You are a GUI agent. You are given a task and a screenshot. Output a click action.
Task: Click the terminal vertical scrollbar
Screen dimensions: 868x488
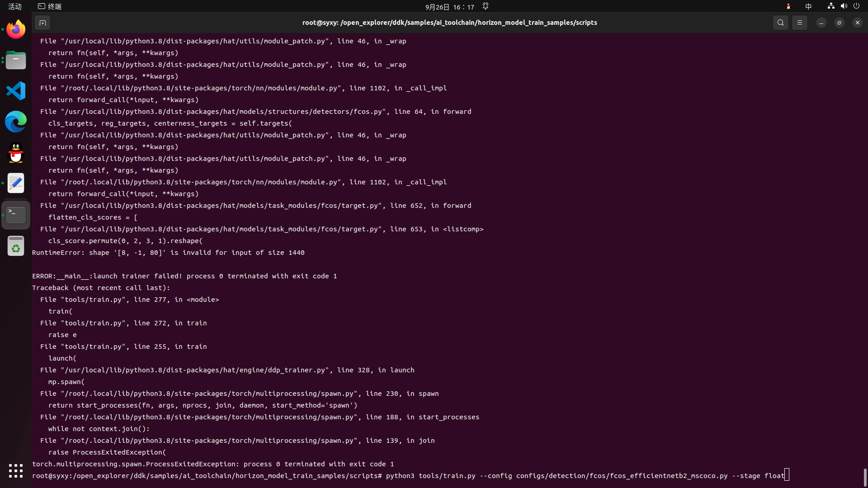point(865,477)
